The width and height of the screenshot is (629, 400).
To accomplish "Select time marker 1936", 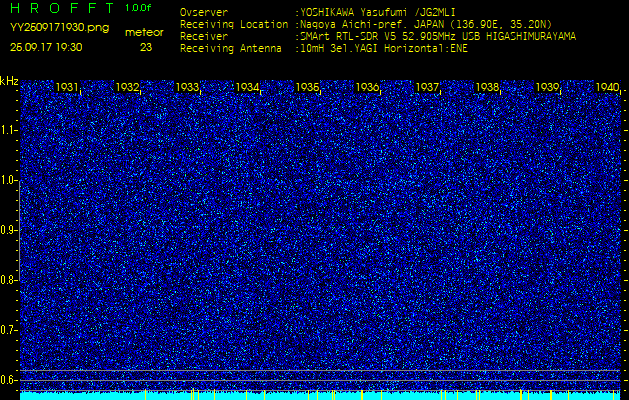I will click(x=367, y=87).
